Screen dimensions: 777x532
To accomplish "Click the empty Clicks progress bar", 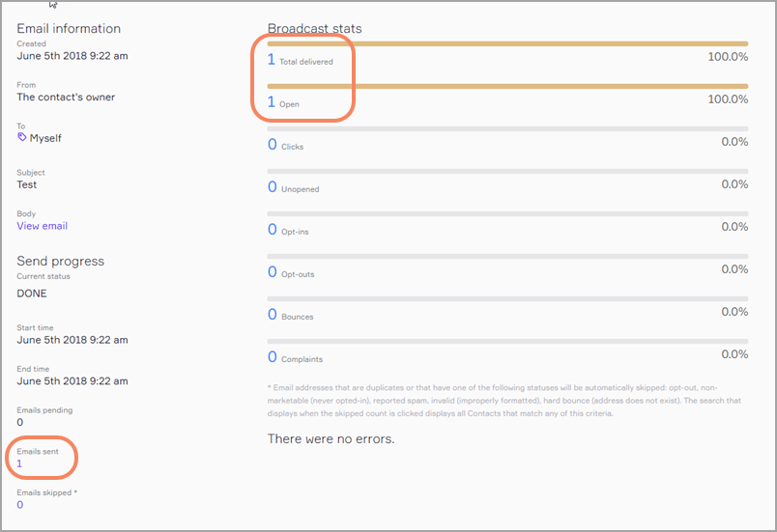I will point(507,128).
